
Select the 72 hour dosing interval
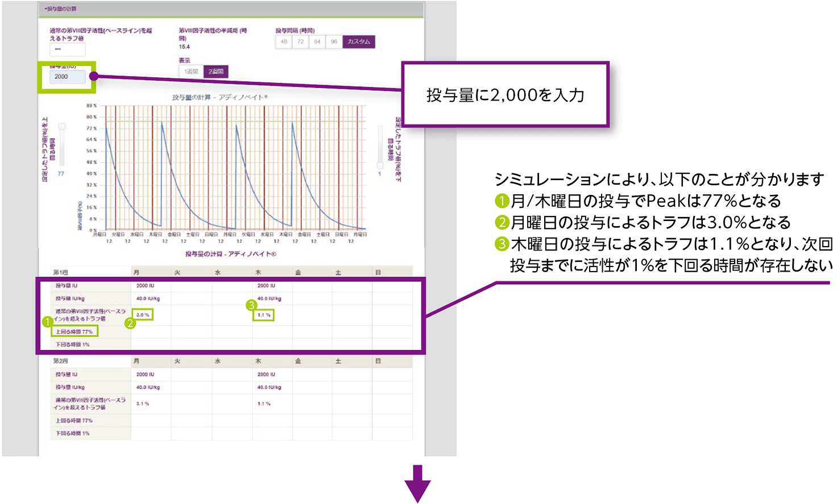(x=300, y=42)
